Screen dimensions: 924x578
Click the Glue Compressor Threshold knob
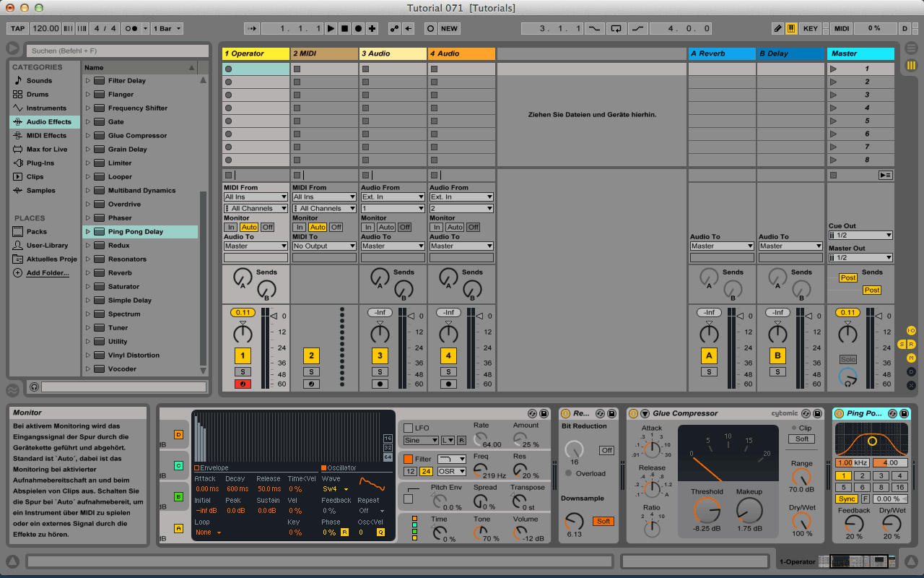click(x=706, y=512)
